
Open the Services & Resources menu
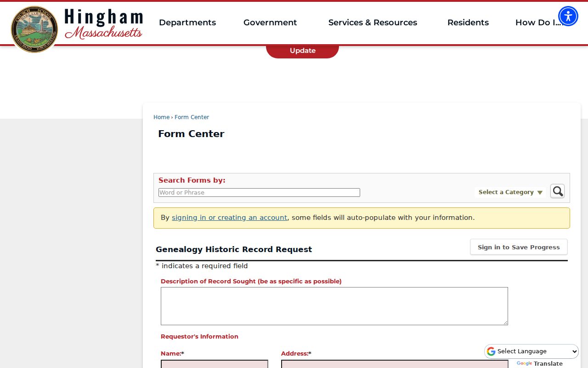pos(373,23)
